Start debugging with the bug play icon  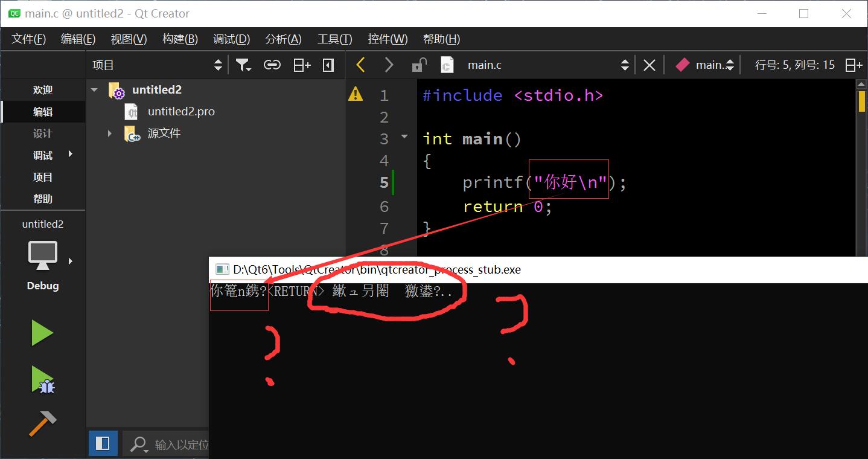click(x=43, y=379)
